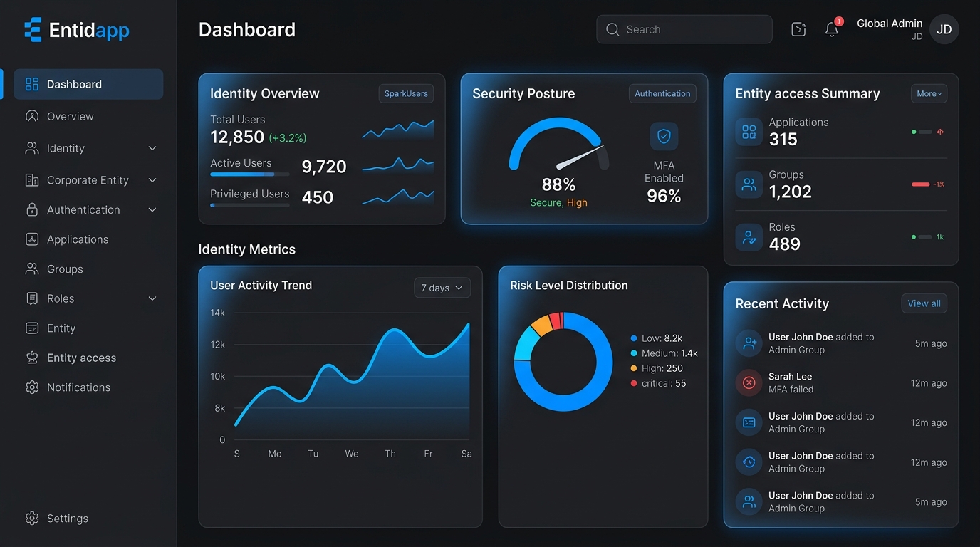
Task: Click the Authentication tag in Security Posture
Action: pos(662,93)
